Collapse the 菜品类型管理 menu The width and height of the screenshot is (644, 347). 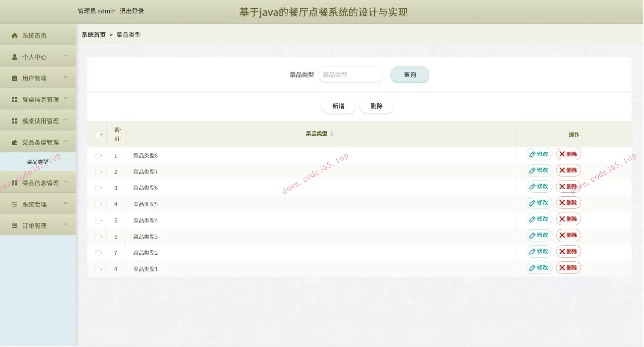[x=66, y=142]
